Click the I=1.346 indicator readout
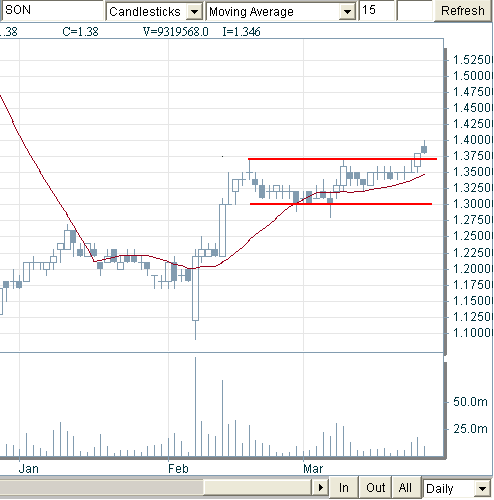 pos(241,32)
